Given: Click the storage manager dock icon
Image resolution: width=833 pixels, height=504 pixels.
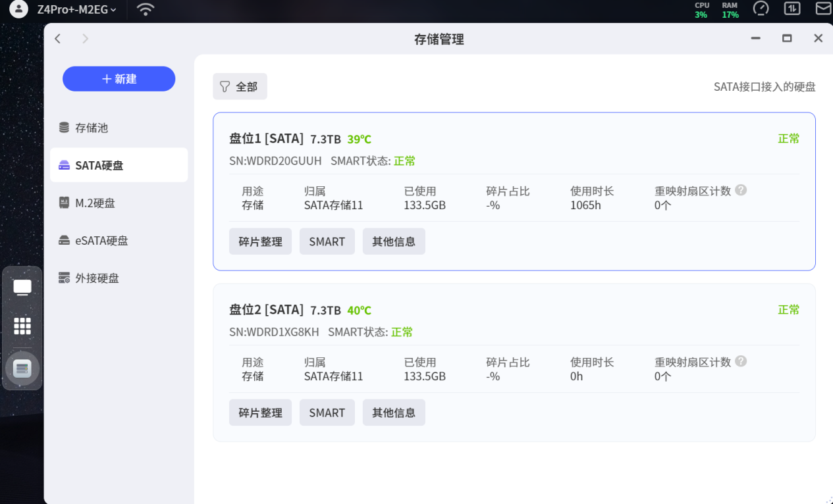Looking at the screenshot, I should [x=22, y=368].
